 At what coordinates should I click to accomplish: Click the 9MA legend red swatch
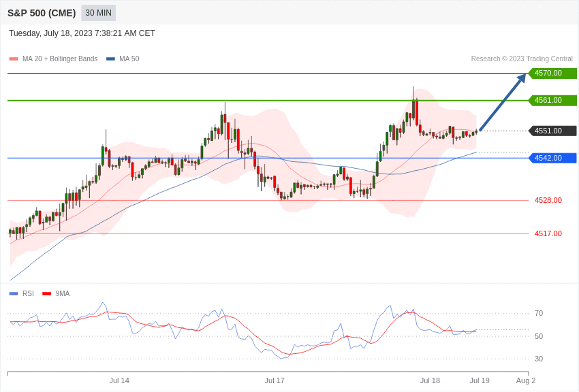click(46, 293)
